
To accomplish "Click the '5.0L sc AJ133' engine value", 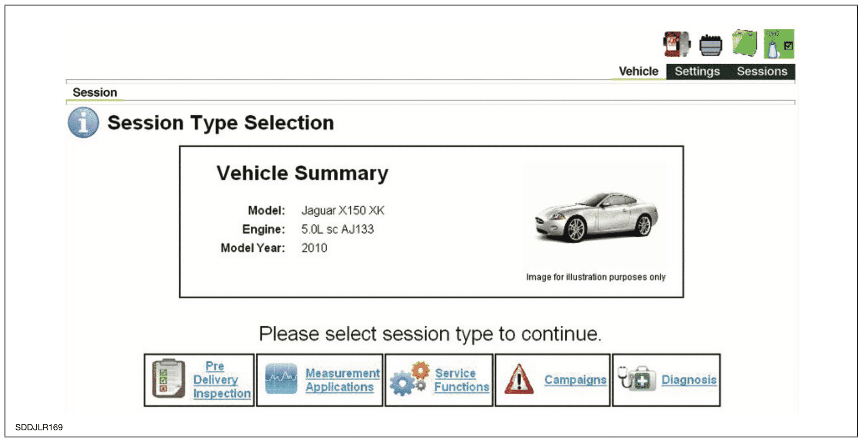I will tap(337, 229).
